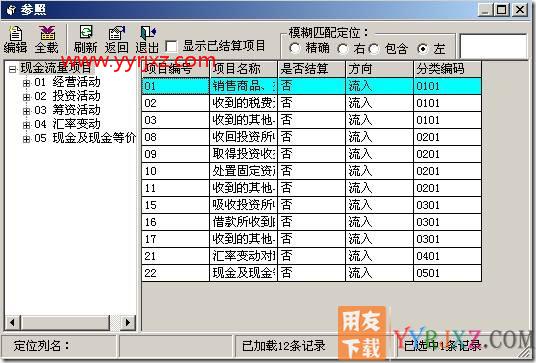Click the tree panel horizontal scrollbar thumb
Image resolution: width=536 pixels, height=363 pixels.
pyautogui.click(x=65, y=322)
